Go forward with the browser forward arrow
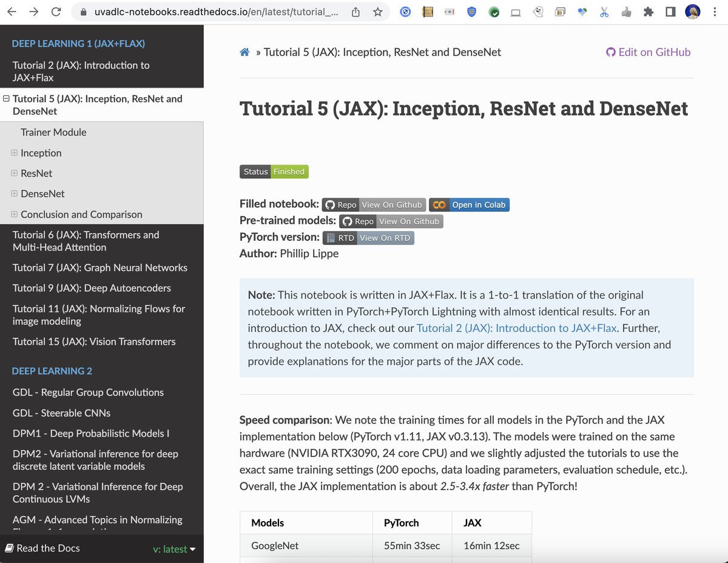 pyautogui.click(x=34, y=12)
